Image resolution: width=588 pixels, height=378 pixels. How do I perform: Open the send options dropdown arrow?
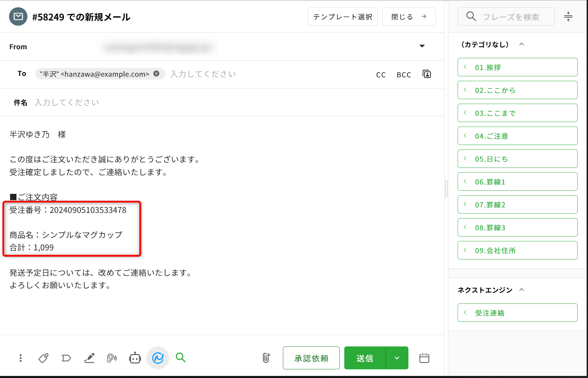click(397, 358)
